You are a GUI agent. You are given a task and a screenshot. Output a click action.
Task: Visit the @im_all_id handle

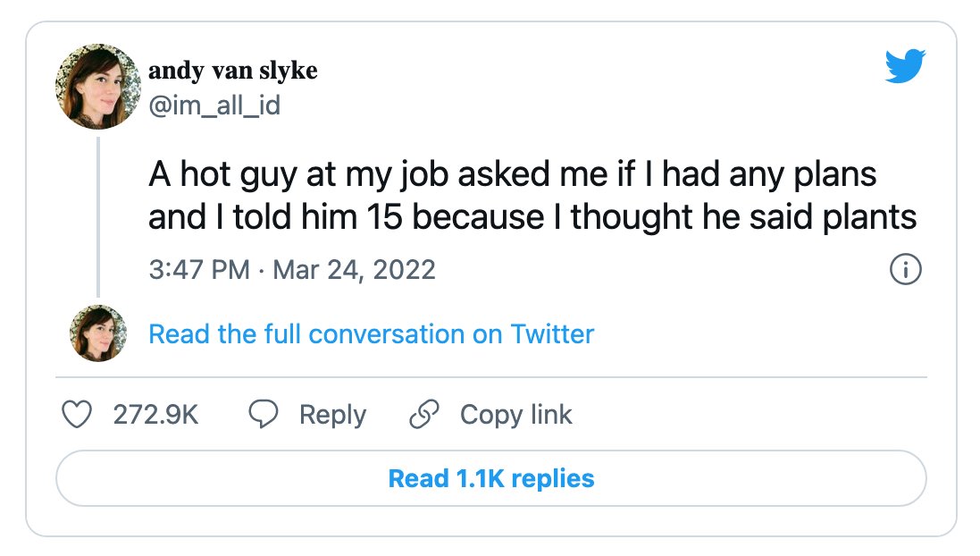(214, 105)
